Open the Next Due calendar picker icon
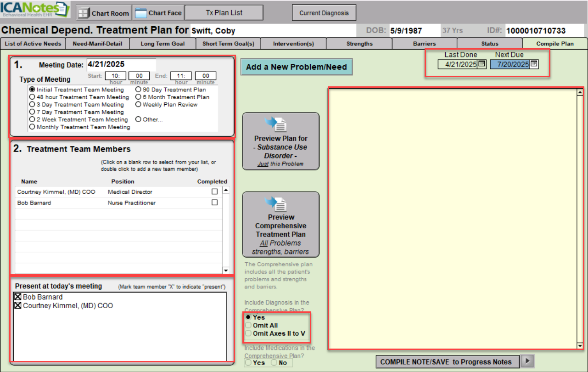Screen dimensions: 588x372 point(534,64)
